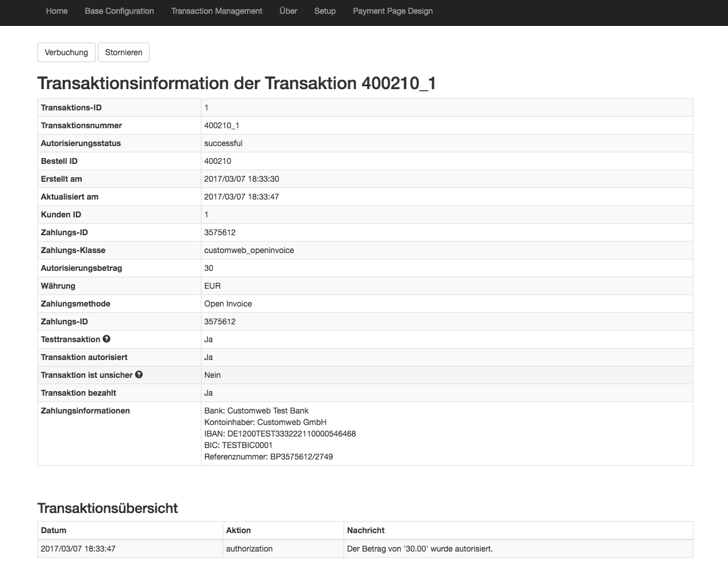Click the Referenznummer BP3575612/2749 text
The image size is (728, 578).
[x=268, y=457]
